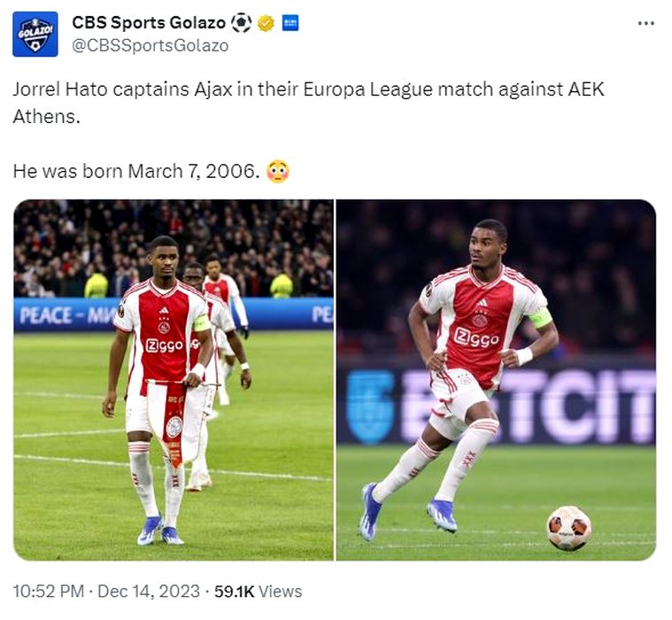Open the CBS Sports Golazo profile avatar

(35, 35)
